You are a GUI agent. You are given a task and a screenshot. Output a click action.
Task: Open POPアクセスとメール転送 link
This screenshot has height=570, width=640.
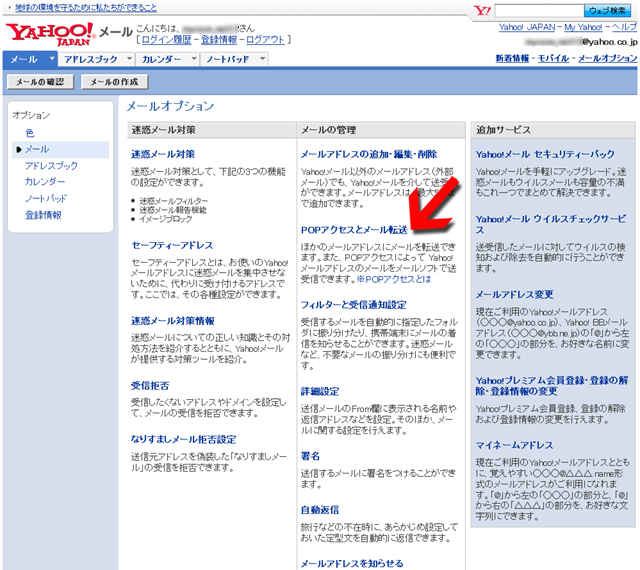click(x=354, y=230)
